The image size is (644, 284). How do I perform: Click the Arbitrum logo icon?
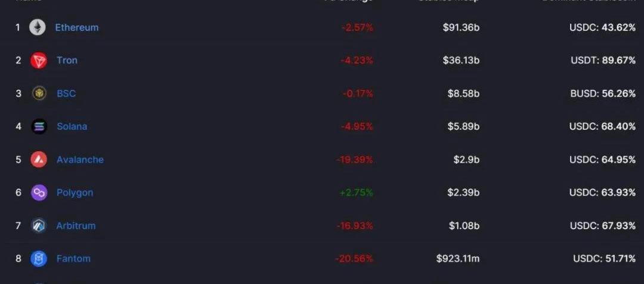pyautogui.click(x=39, y=226)
